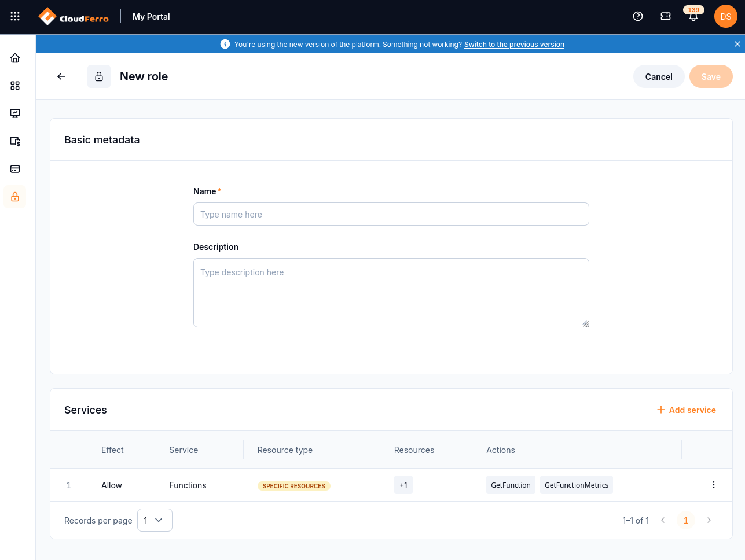Viewport: 745px width, 560px height.
Task: Open the credit card sidebar icon
Action: point(15,169)
